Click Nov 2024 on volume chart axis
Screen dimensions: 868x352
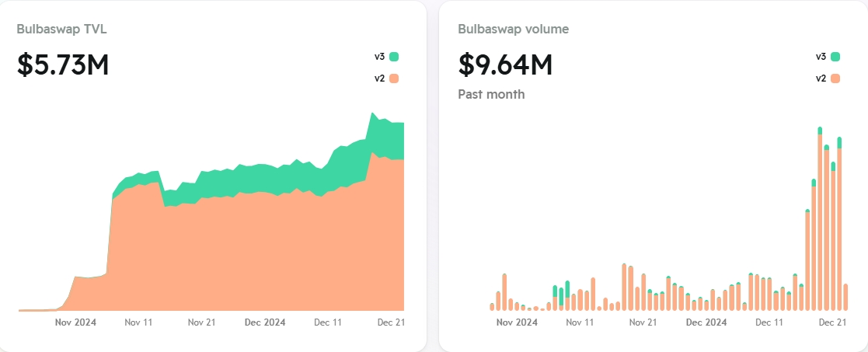[x=517, y=322]
